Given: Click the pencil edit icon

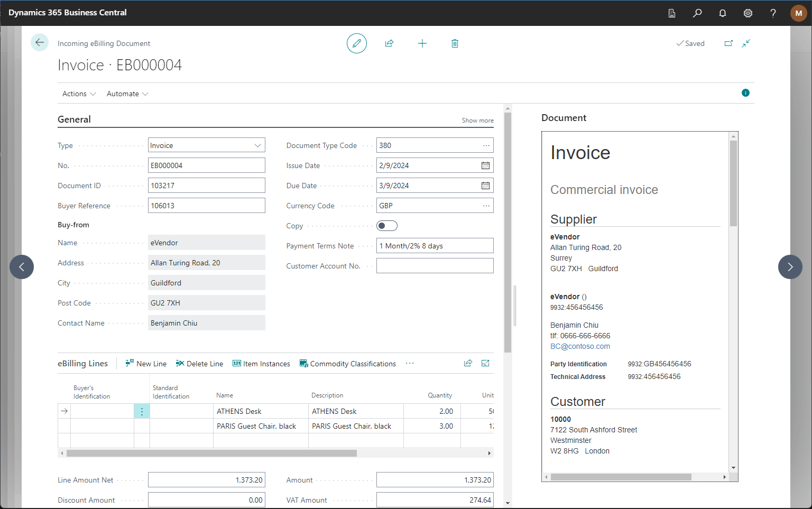Looking at the screenshot, I should 357,43.
